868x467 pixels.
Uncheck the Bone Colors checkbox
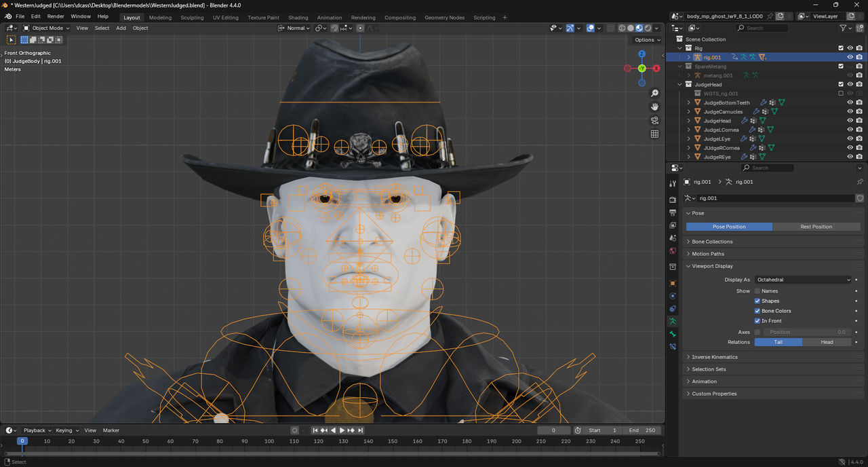click(757, 311)
